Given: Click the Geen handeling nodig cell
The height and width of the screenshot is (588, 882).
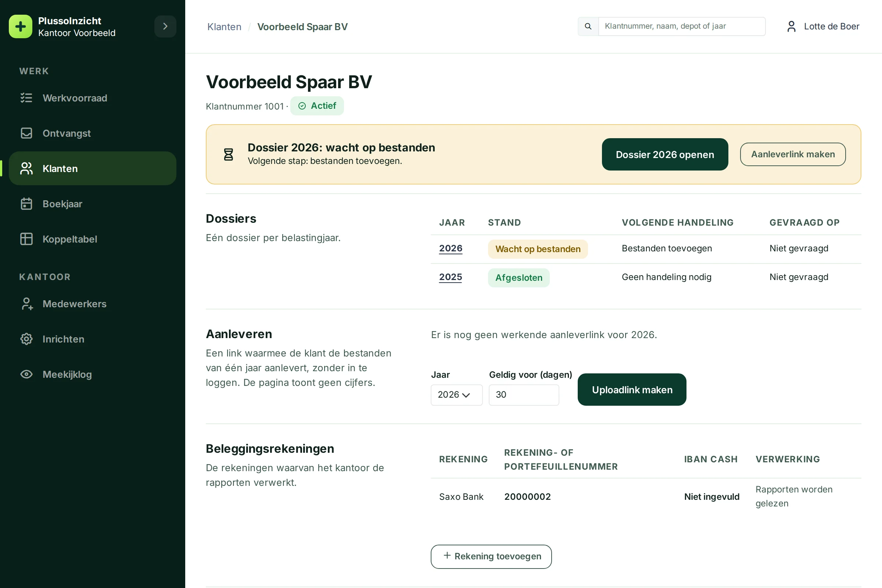Looking at the screenshot, I should tap(666, 277).
